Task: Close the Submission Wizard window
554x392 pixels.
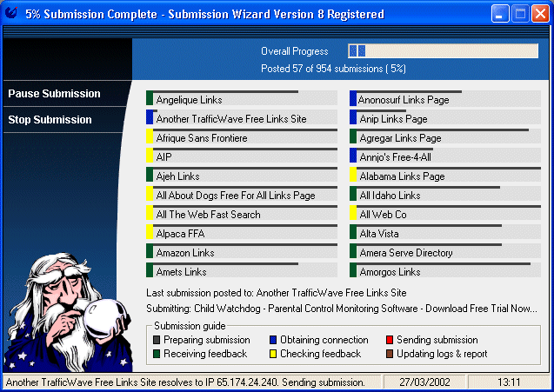Action: (x=541, y=14)
